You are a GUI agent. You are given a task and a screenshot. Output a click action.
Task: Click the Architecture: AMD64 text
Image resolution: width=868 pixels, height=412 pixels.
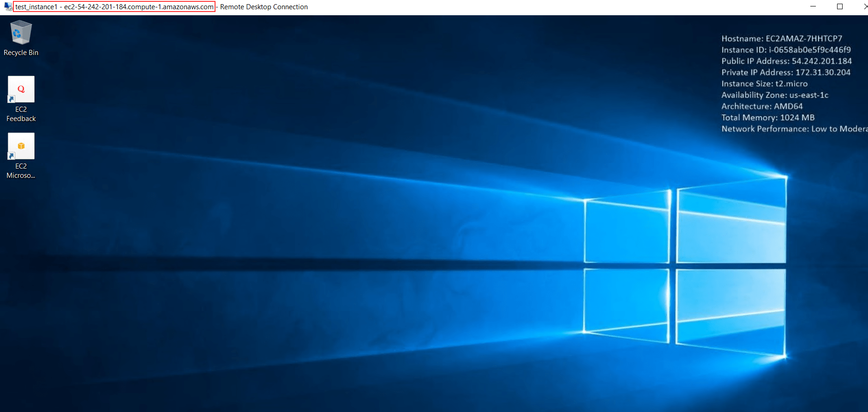tap(762, 106)
